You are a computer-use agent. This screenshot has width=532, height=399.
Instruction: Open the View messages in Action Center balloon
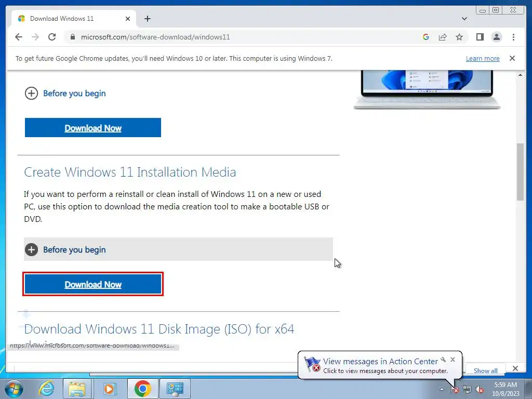tap(380, 365)
